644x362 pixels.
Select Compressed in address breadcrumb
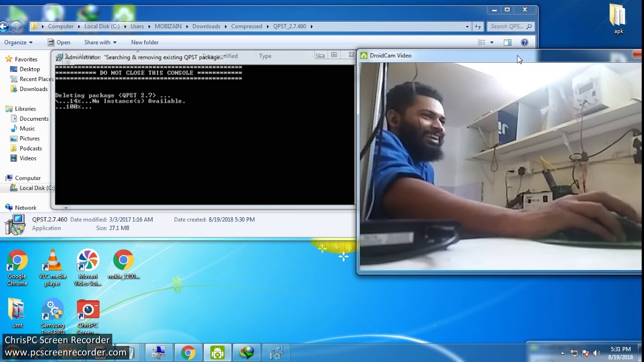coord(247,26)
